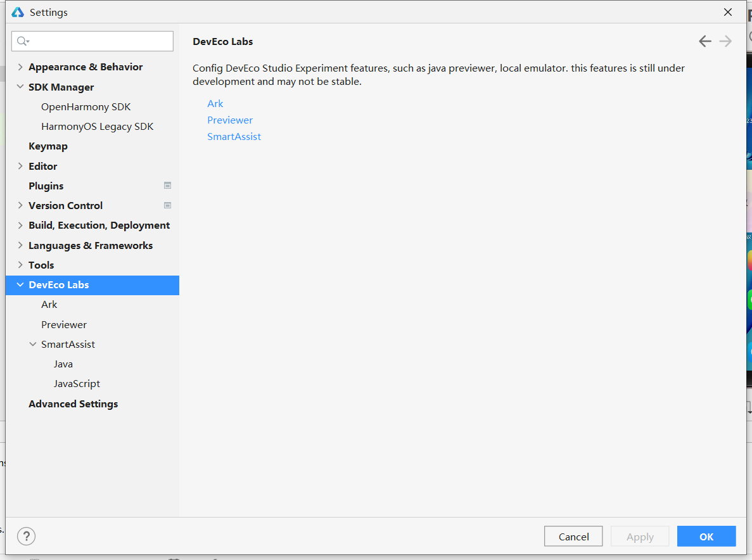752x560 pixels.
Task: Select Previewer in the sidebar tree
Action: point(64,324)
